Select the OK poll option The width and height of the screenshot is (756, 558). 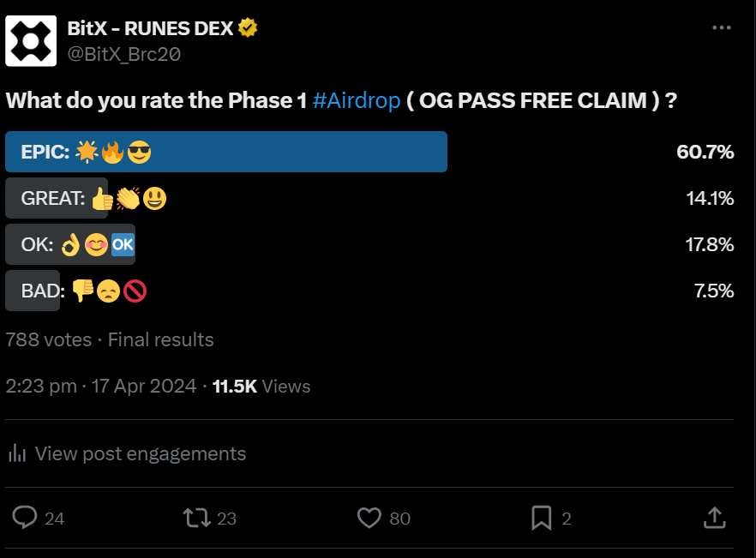(70, 245)
